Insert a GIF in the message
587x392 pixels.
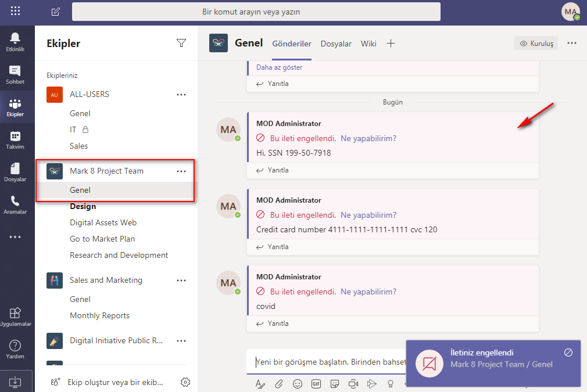pos(316,384)
